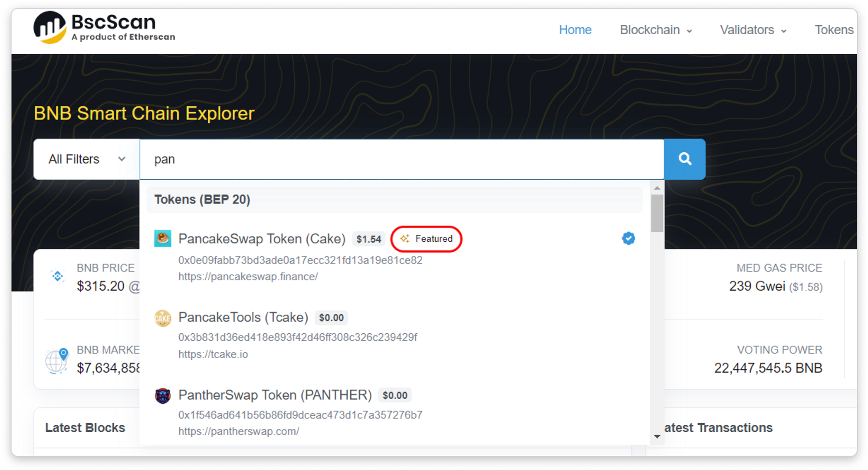Click the BNB market cap value
The image size is (868, 470).
(108, 368)
